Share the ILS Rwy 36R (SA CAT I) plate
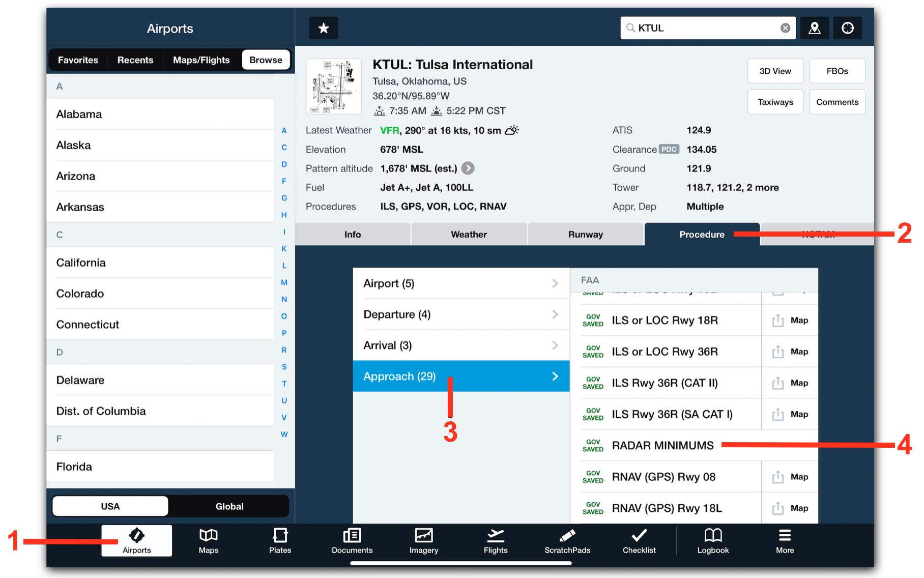 pos(778,414)
